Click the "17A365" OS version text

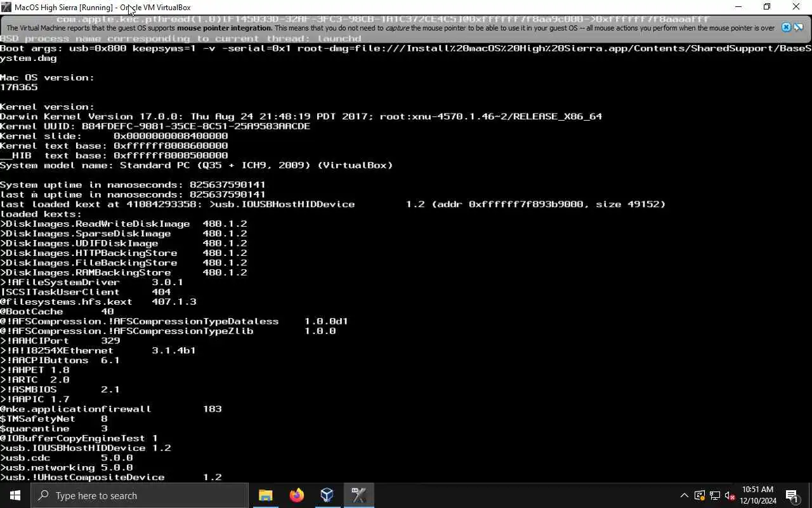(19, 87)
